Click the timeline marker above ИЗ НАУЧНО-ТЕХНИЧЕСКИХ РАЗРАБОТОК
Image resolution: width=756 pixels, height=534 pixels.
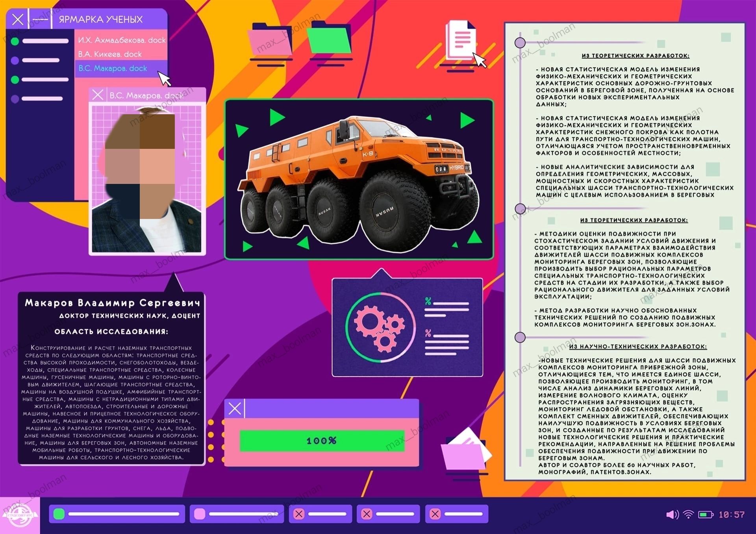click(x=520, y=337)
